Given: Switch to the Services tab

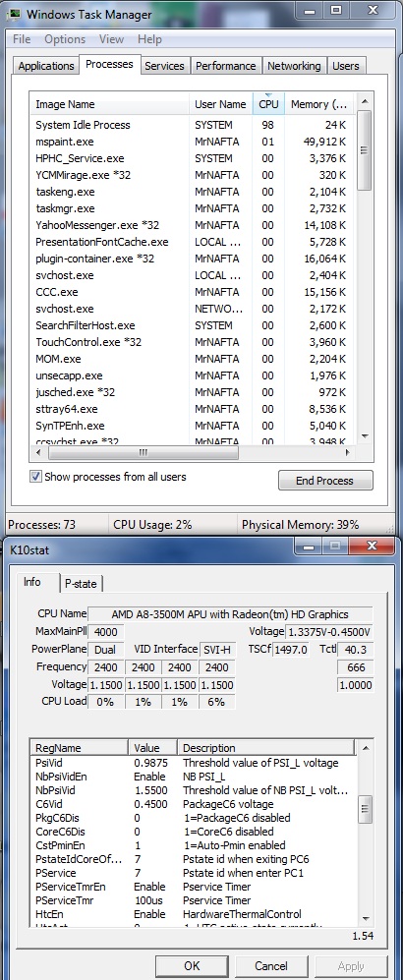Looking at the screenshot, I should [x=164, y=66].
